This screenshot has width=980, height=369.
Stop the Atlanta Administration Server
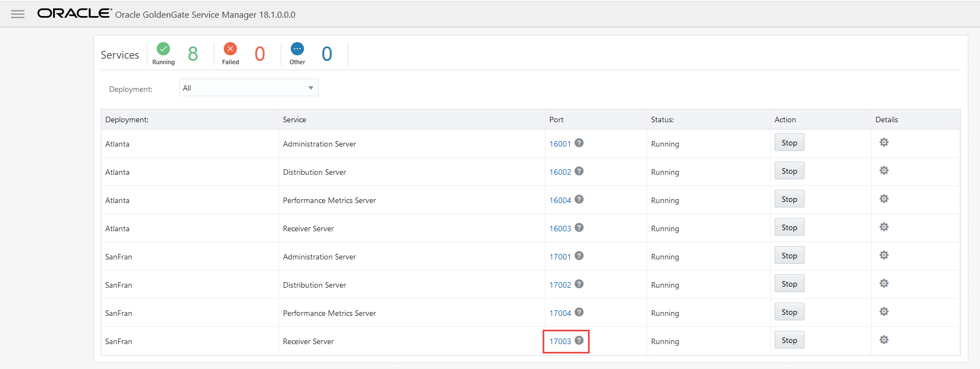(x=790, y=143)
